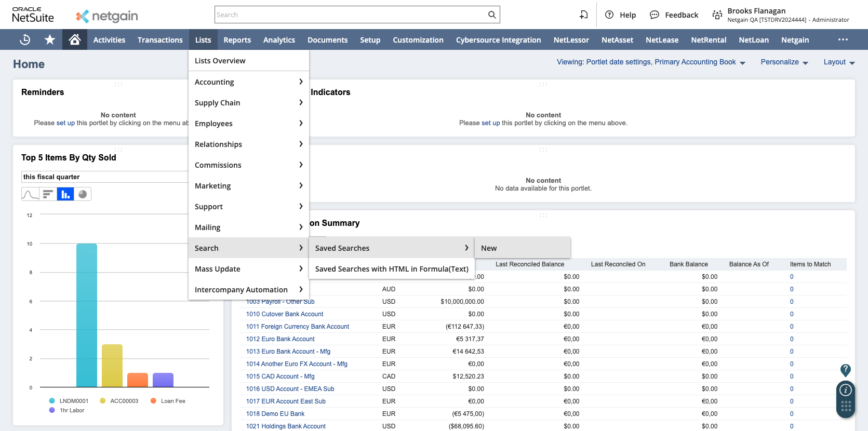Click the Feedback speech bubble icon
Image resolution: width=868 pixels, height=431 pixels.
pyautogui.click(x=655, y=15)
